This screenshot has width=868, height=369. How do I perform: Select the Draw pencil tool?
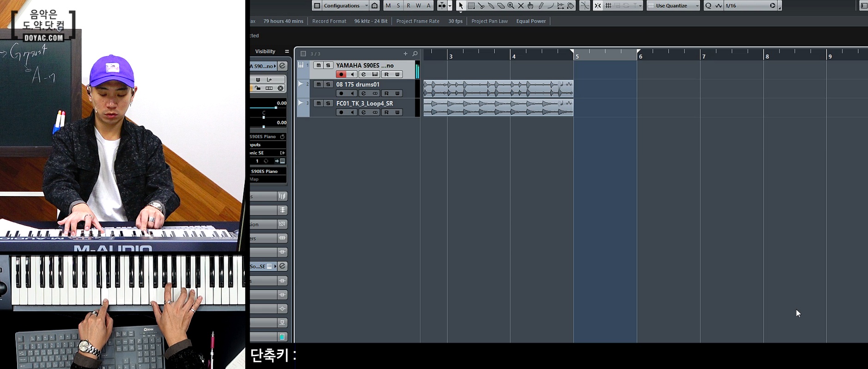coord(541,6)
